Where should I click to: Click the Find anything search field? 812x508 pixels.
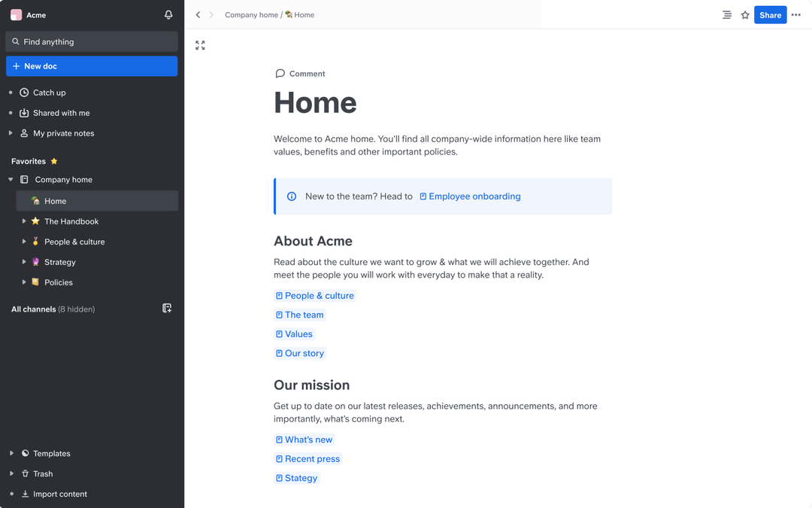[91, 41]
